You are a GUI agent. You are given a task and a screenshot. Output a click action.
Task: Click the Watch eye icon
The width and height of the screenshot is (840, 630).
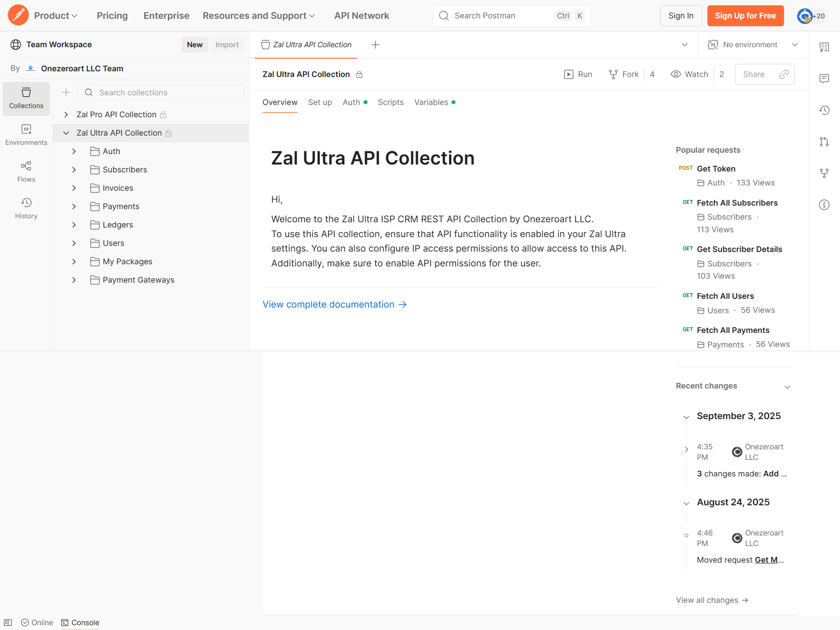(x=676, y=74)
